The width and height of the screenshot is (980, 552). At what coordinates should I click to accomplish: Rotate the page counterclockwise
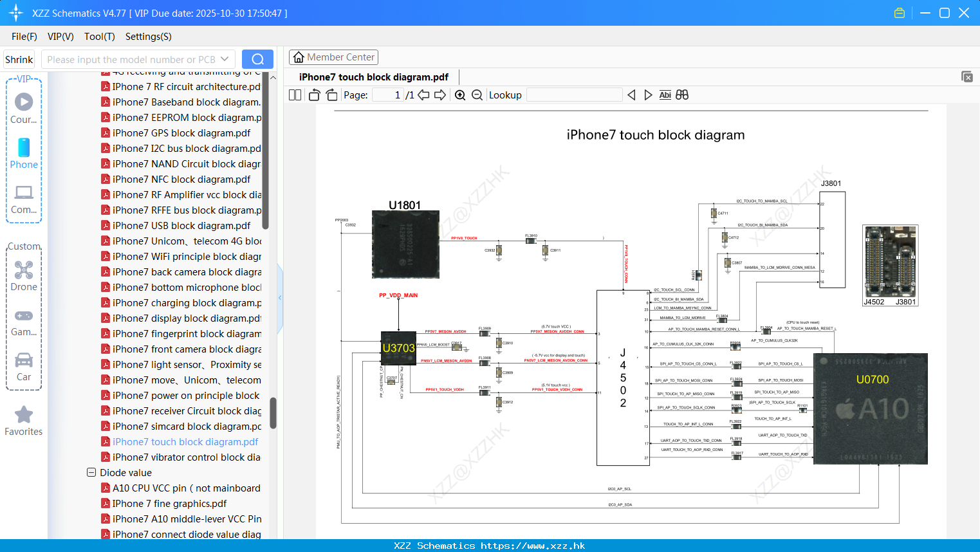pyautogui.click(x=314, y=95)
